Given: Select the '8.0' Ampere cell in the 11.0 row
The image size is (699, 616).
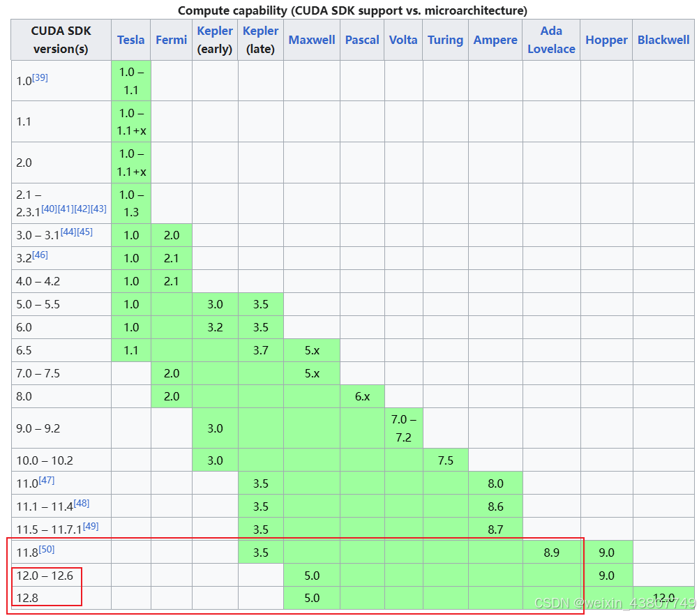Looking at the screenshot, I should (x=495, y=483).
